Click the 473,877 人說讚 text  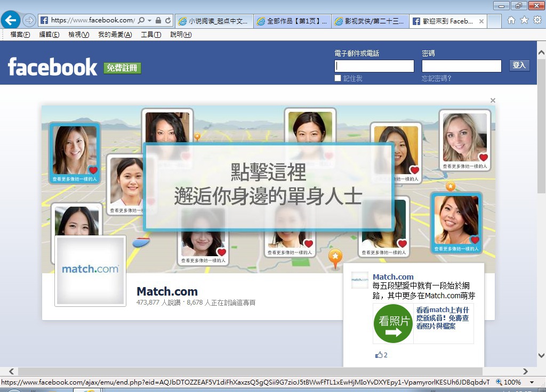158,303
